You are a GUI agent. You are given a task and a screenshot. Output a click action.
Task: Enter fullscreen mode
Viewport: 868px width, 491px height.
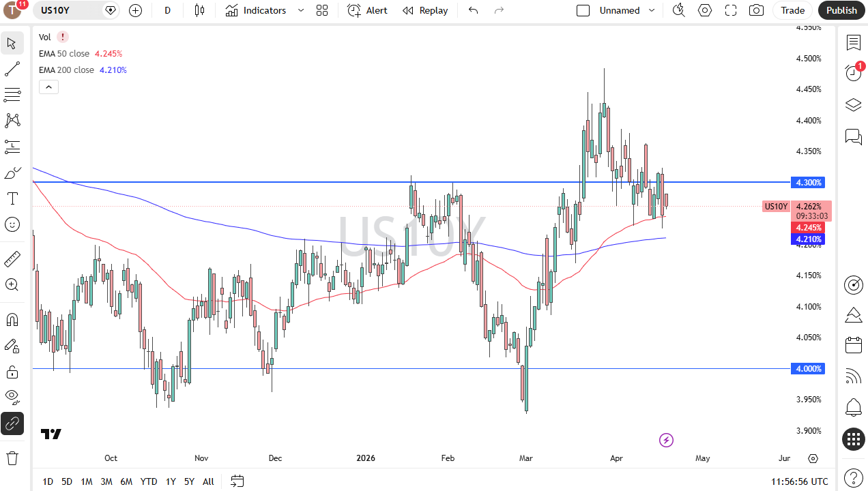point(731,10)
